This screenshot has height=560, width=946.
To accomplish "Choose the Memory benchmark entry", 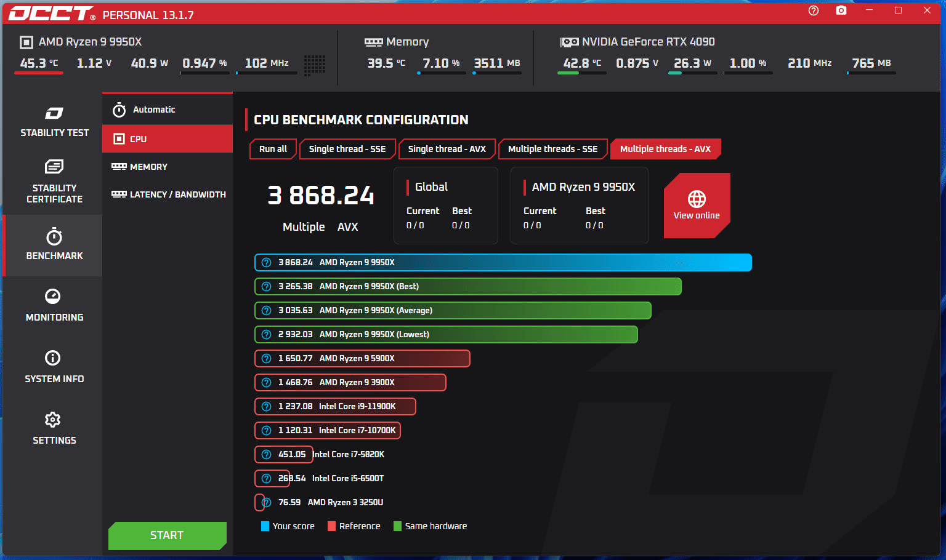I will [x=168, y=167].
